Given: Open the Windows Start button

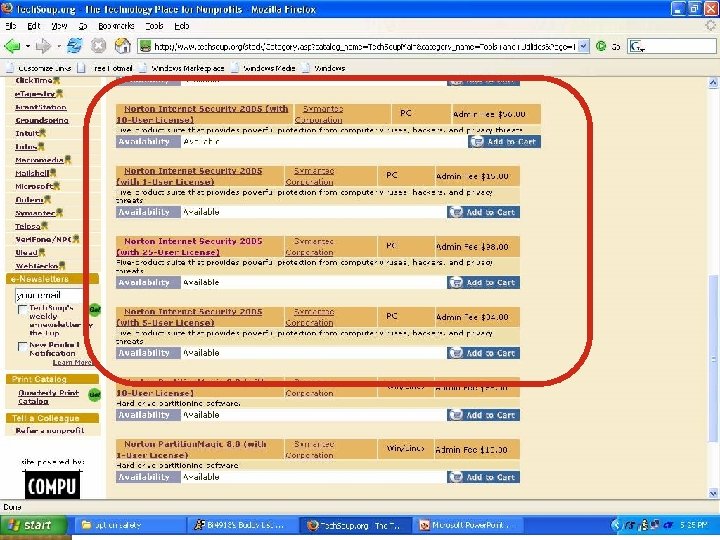Looking at the screenshot, I should coord(33,524).
